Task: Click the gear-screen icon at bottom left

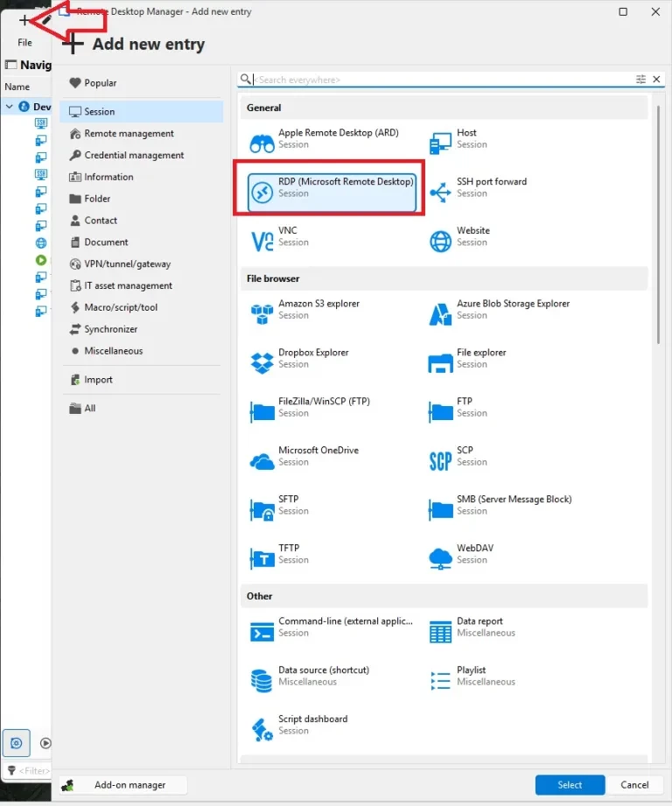Action: click(x=17, y=743)
